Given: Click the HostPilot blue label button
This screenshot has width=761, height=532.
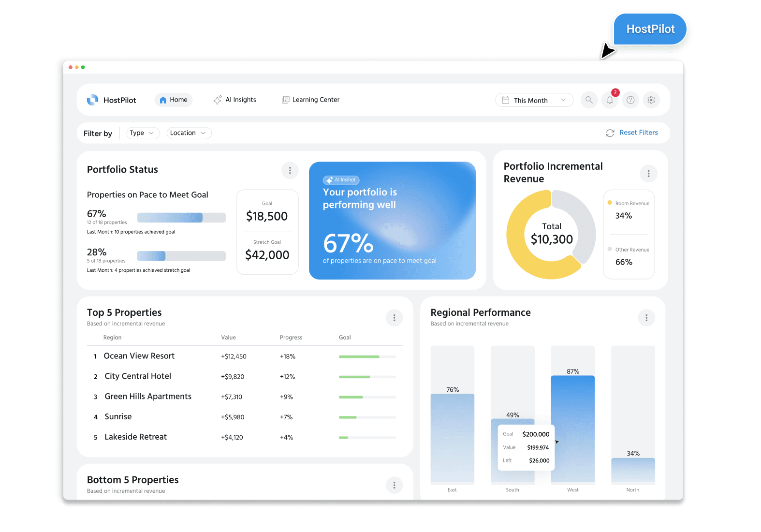Looking at the screenshot, I should (650, 29).
